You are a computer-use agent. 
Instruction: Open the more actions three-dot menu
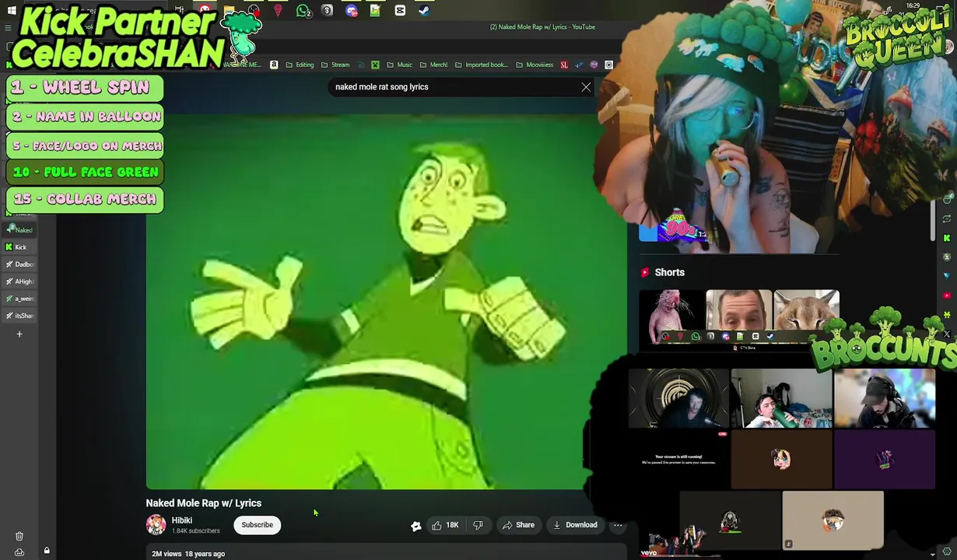pyautogui.click(x=618, y=525)
